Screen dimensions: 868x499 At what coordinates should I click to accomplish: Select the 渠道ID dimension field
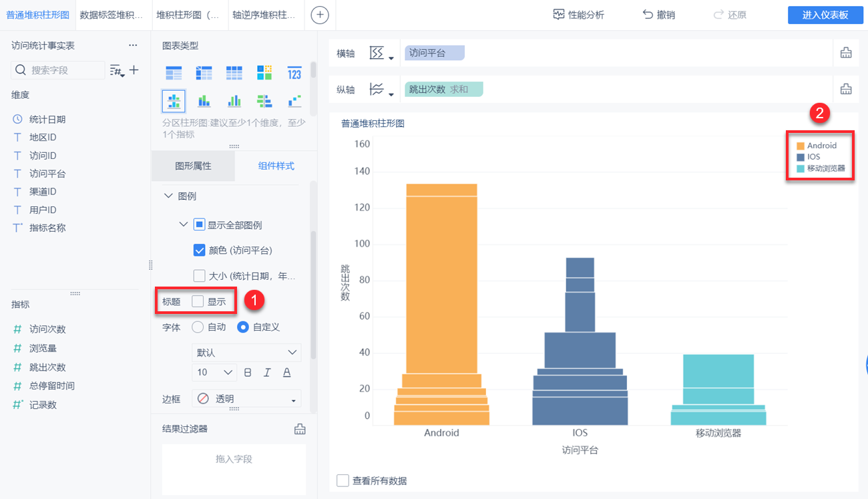pyautogui.click(x=43, y=192)
